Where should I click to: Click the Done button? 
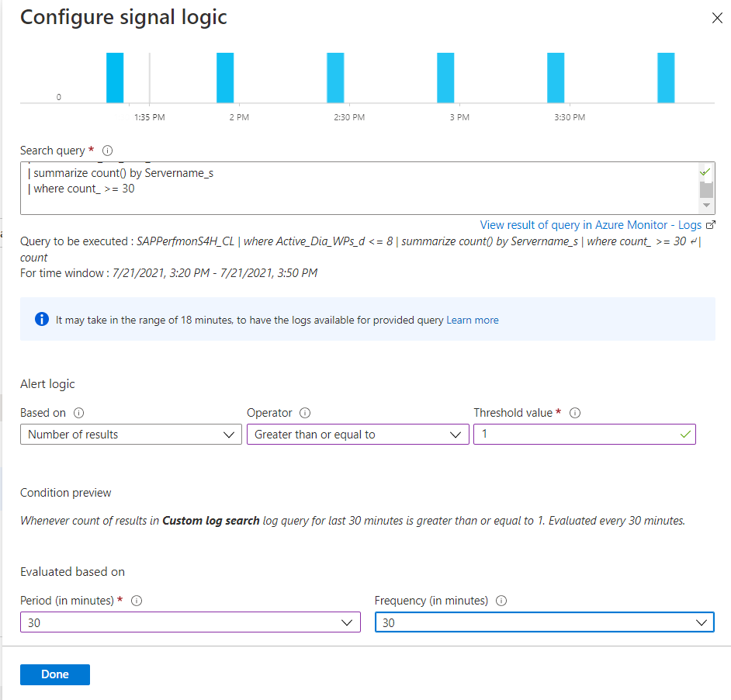coord(55,674)
